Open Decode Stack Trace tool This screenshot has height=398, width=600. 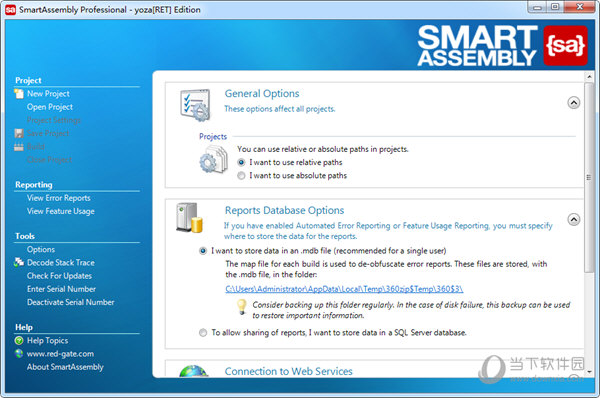coord(61,263)
